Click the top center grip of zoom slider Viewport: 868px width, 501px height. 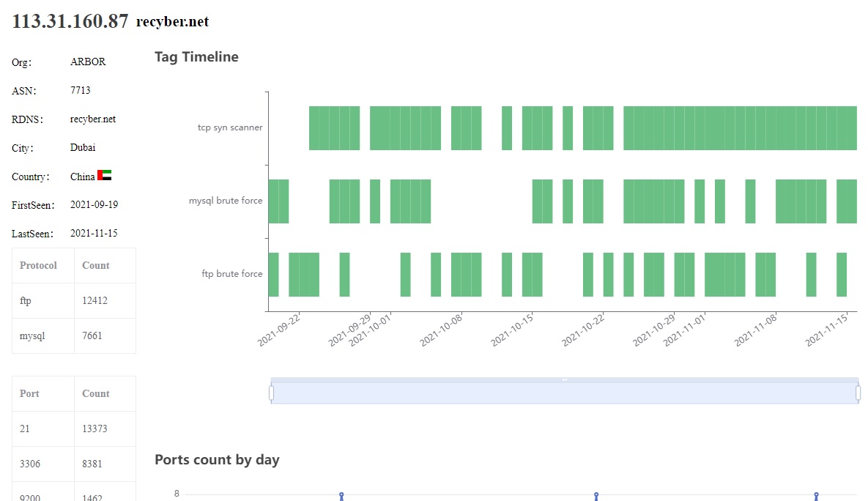[565, 379]
